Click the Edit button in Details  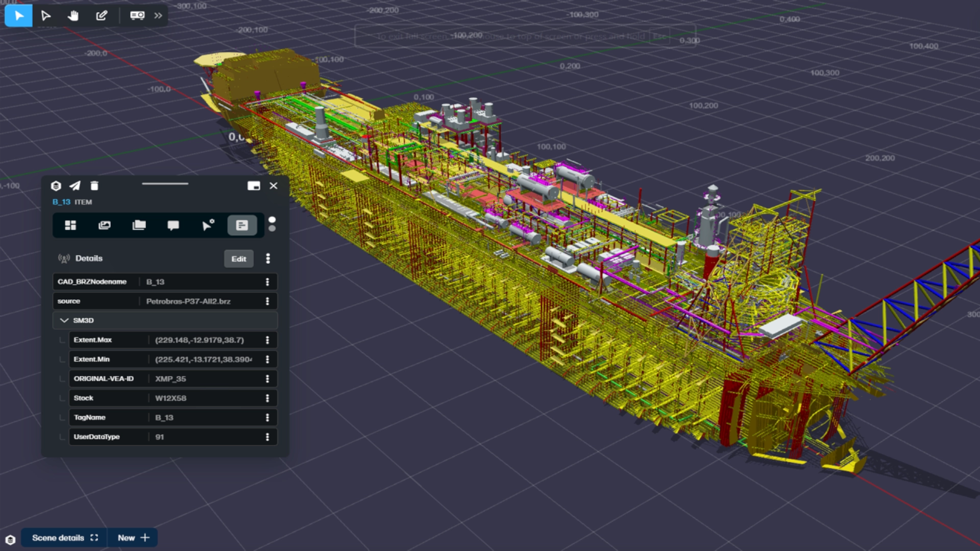pos(238,259)
